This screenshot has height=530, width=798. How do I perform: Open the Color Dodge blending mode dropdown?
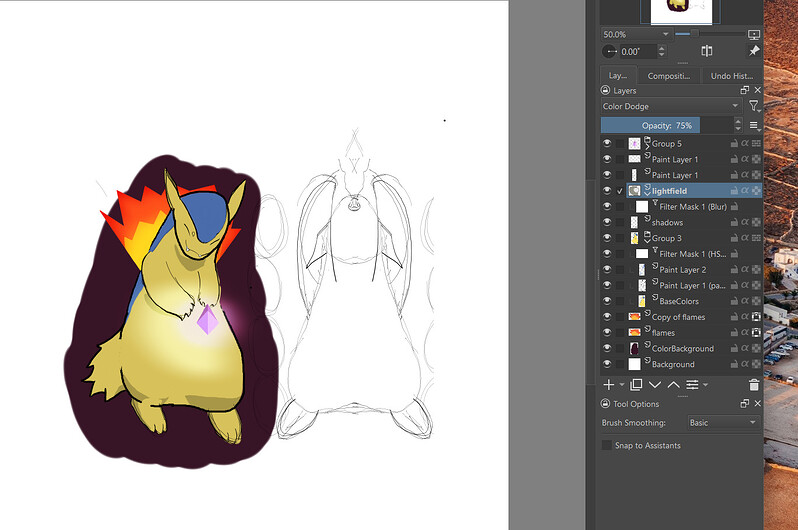(x=672, y=106)
